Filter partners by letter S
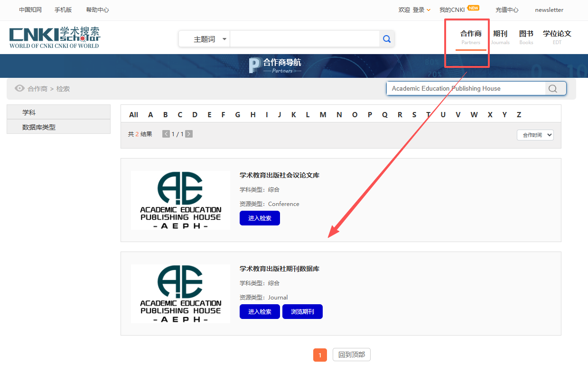The height and width of the screenshot is (374, 588). click(414, 114)
